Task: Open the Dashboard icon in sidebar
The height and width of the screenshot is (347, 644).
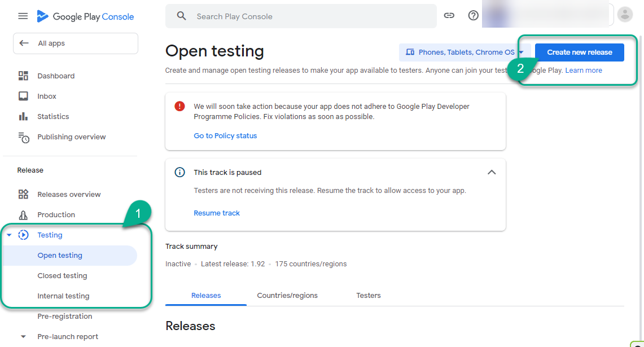Action: coord(23,76)
